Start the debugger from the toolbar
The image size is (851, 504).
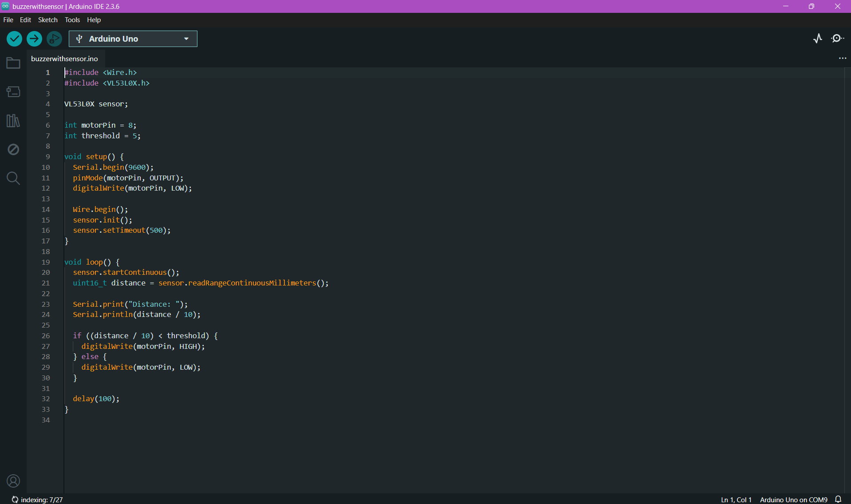pos(54,39)
